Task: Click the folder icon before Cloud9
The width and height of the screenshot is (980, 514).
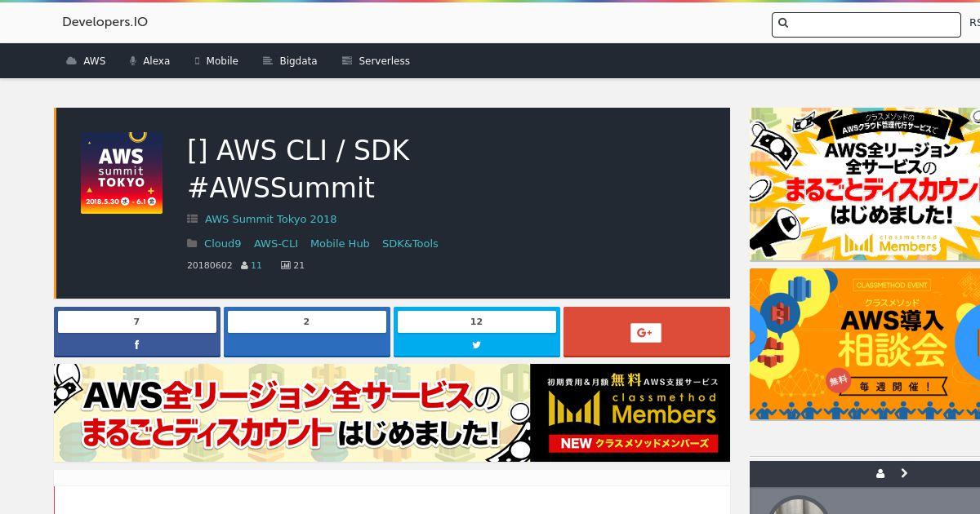Action: coord(192,243)
